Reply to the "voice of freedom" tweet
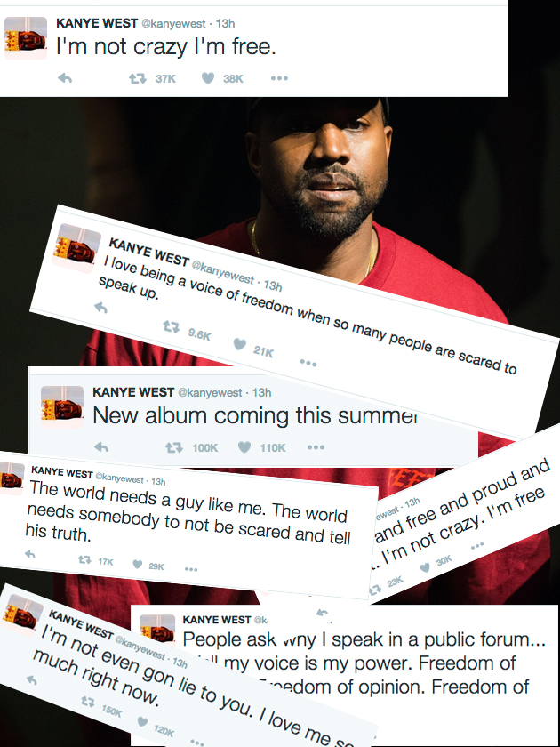This screenshot has width=560, height=747. (x=101, y=308)
